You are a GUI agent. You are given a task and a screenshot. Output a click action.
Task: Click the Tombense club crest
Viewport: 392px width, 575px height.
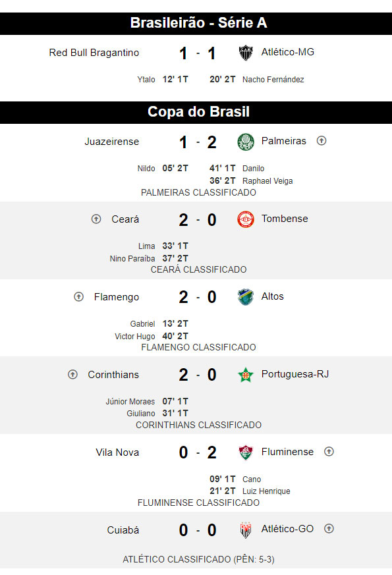[x=246, y=219]
